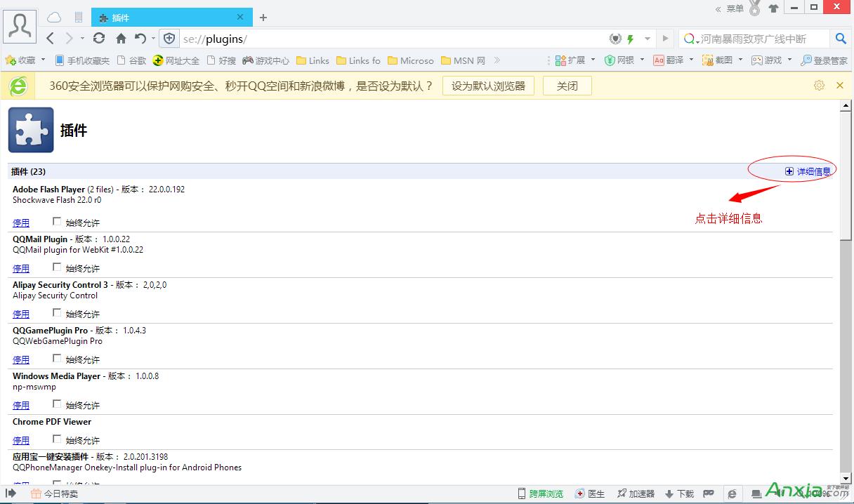Expand 详细信息 plugin details
Viewport: 854px width, 504px height.
pyautogui.click(x=808, y=171)
